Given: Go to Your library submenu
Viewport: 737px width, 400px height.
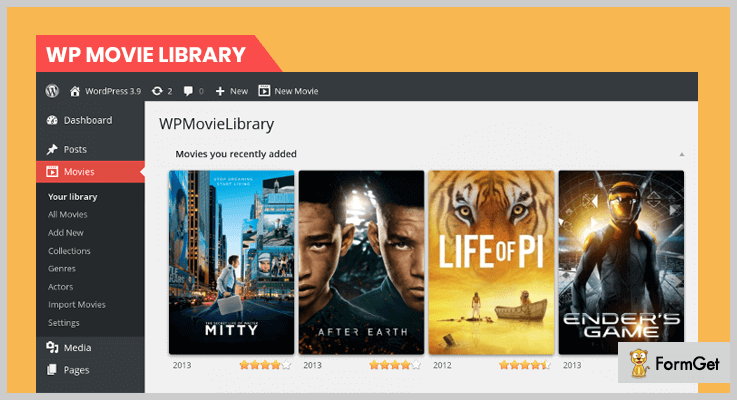Looking at the screenshot, I should pos(72,197).
